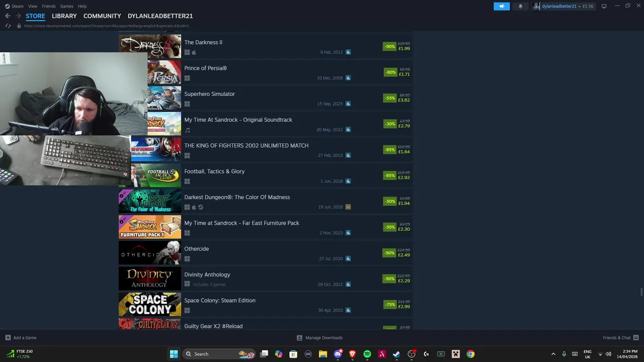Switch to the LIBRARY tab

[64, 16]
